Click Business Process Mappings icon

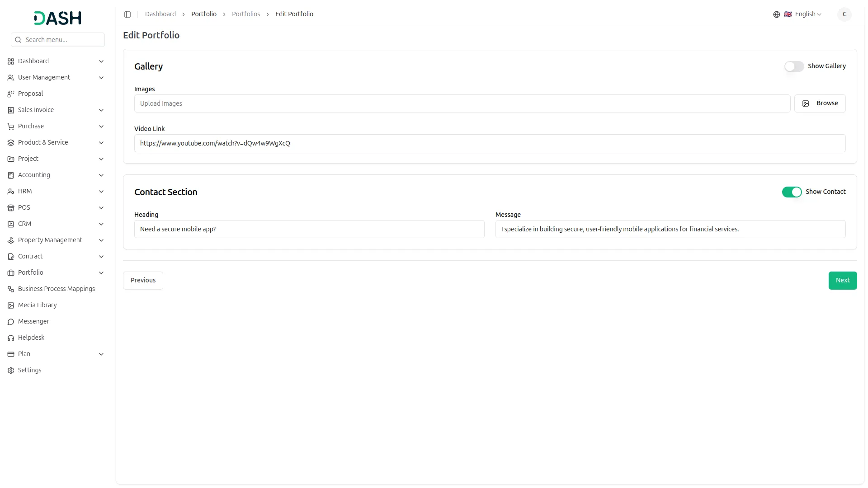pos(11,289)
